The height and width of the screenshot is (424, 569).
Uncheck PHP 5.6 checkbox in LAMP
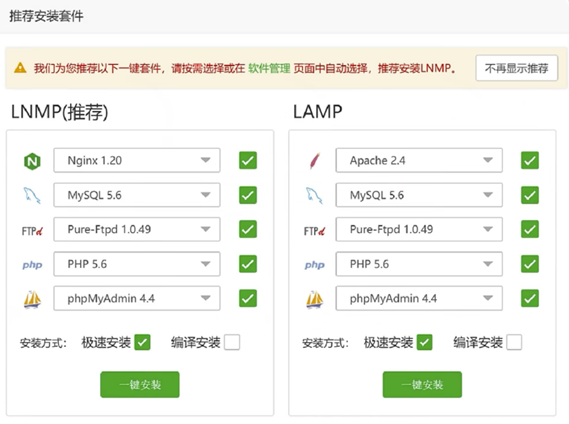coord(530,264)
